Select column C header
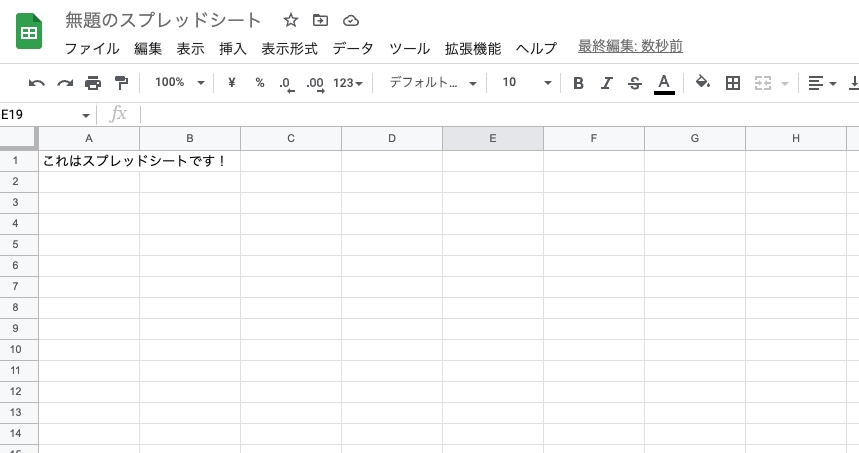 click(291, 139)
